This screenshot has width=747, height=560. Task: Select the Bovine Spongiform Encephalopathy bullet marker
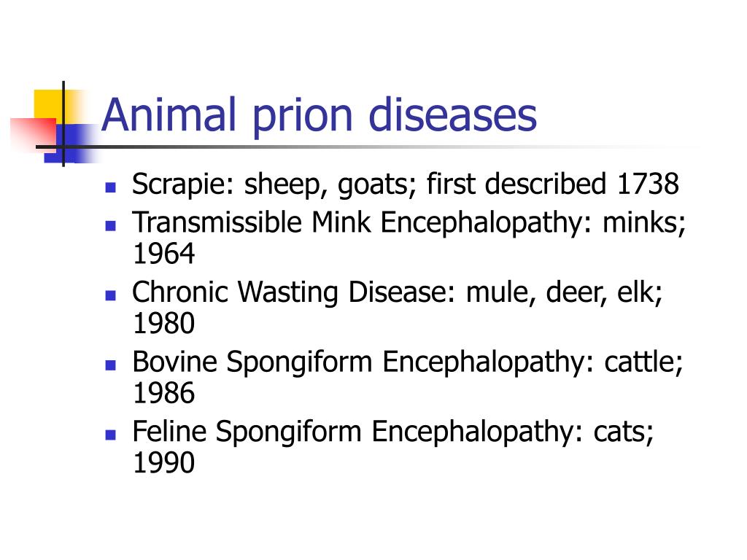[111, 365]
